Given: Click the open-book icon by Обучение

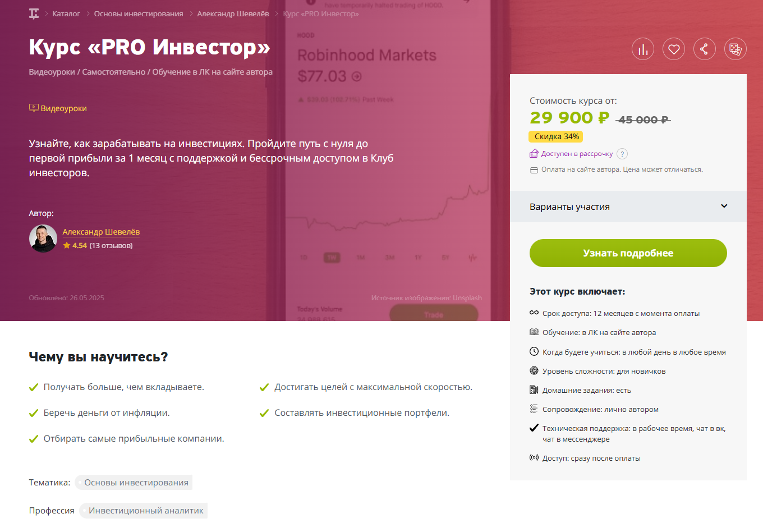Looking at the screenshot, I should point(534,332).
